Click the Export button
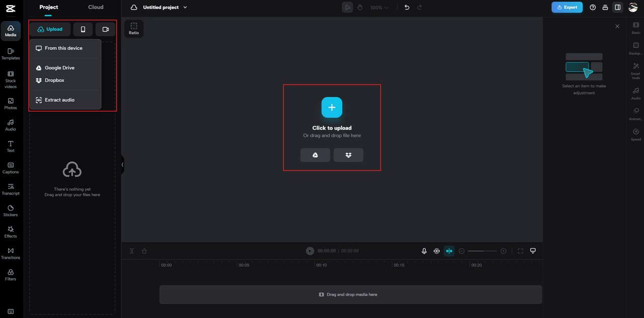Screen dimensions: 644x318 tap(567, 8)
